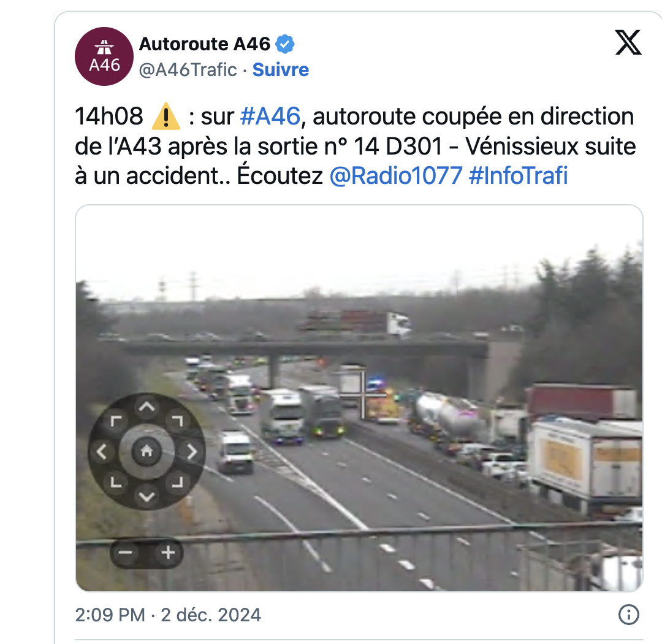The height and width of the screenshot is (644, 662).
Task: Open the #InfoTrafi hashtag link
Action: pyautogui.click(x=518, y=175)
